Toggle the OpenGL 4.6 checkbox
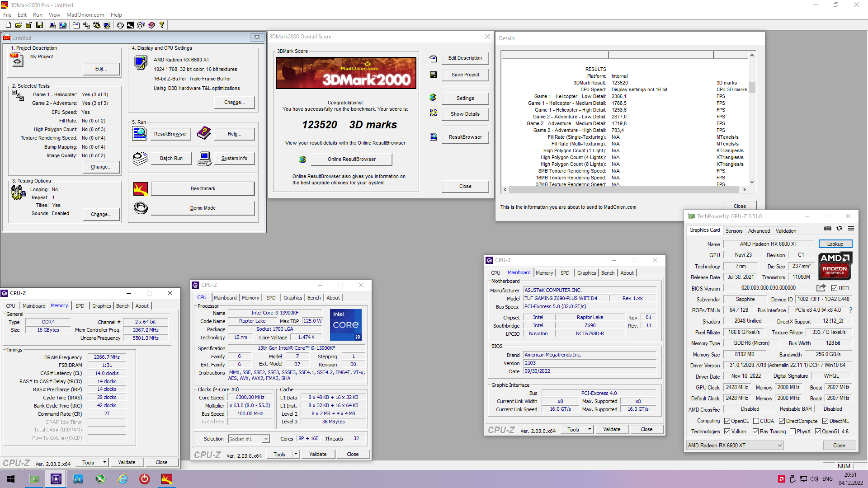This screenshot has width=868, height=488. pyautogui.click(x=818, y=432)
